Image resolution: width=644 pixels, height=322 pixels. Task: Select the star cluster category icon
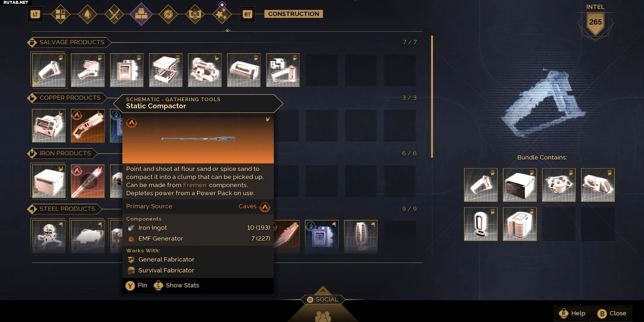[222, 14]
